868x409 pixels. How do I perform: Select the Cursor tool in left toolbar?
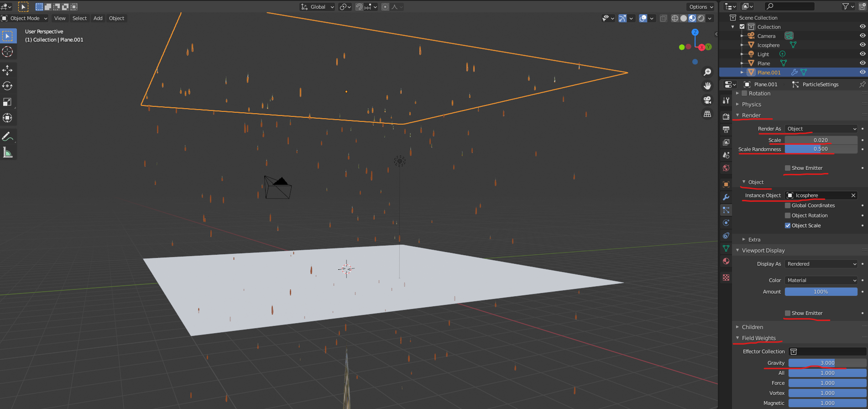tap(7, 52)
